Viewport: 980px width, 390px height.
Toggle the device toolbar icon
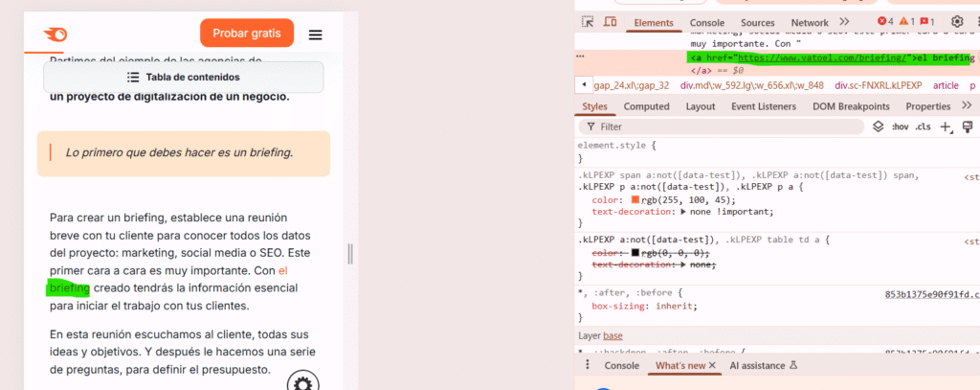[610, 22]
